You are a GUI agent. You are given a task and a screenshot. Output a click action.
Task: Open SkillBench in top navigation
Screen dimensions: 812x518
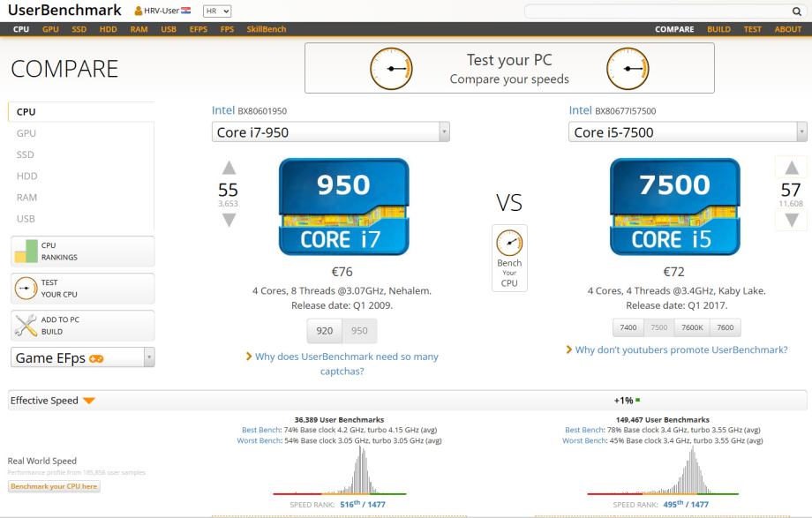[267, 29]
